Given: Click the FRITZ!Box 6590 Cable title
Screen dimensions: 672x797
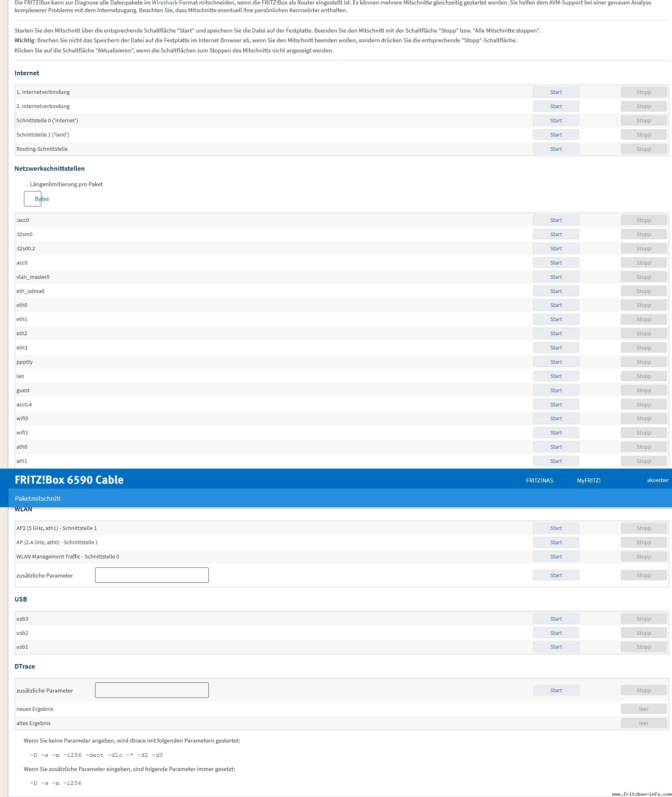Looking at the screenshot, I should (69, 480).
